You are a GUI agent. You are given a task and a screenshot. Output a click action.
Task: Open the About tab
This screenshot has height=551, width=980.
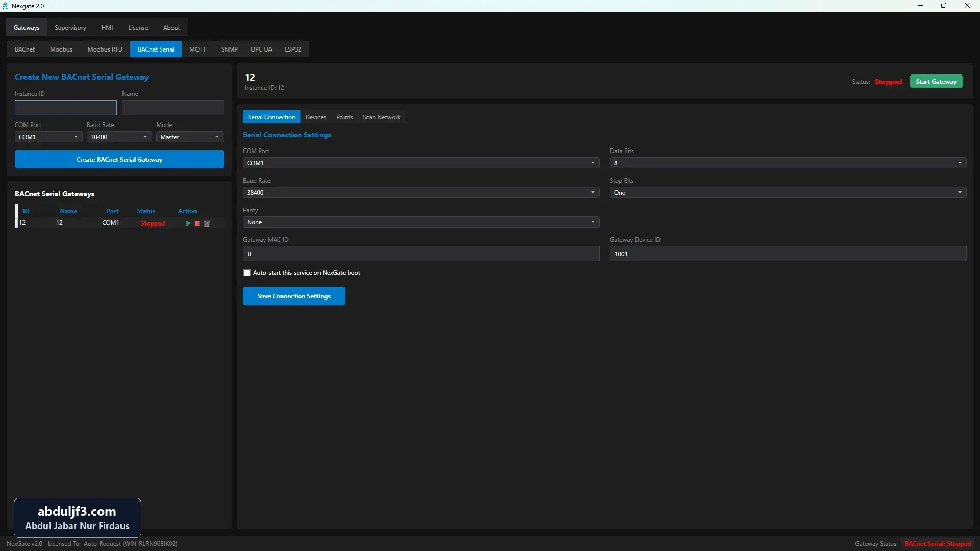(x=171, y=28)
